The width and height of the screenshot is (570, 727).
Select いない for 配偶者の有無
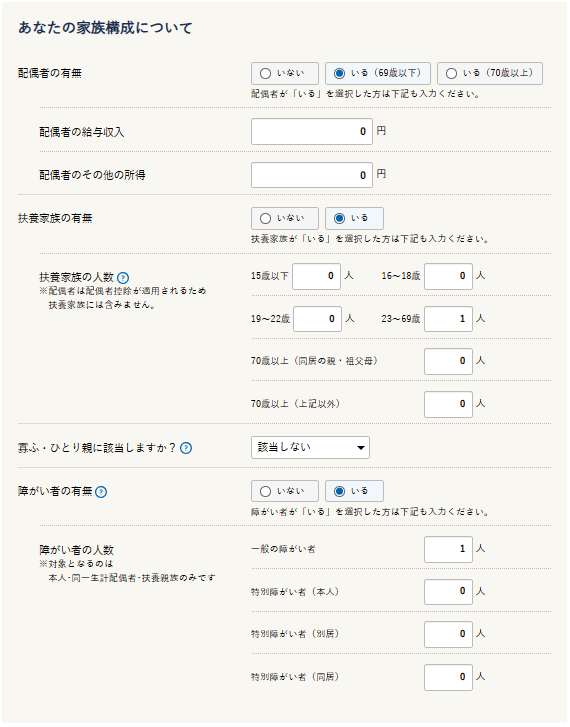point(285,73)
